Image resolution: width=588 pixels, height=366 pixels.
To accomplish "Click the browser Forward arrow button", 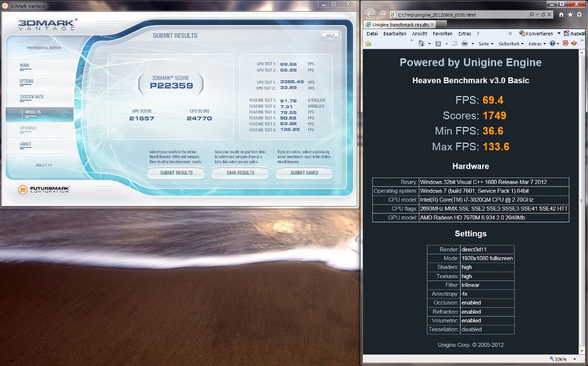I will [x=383, y=15].
